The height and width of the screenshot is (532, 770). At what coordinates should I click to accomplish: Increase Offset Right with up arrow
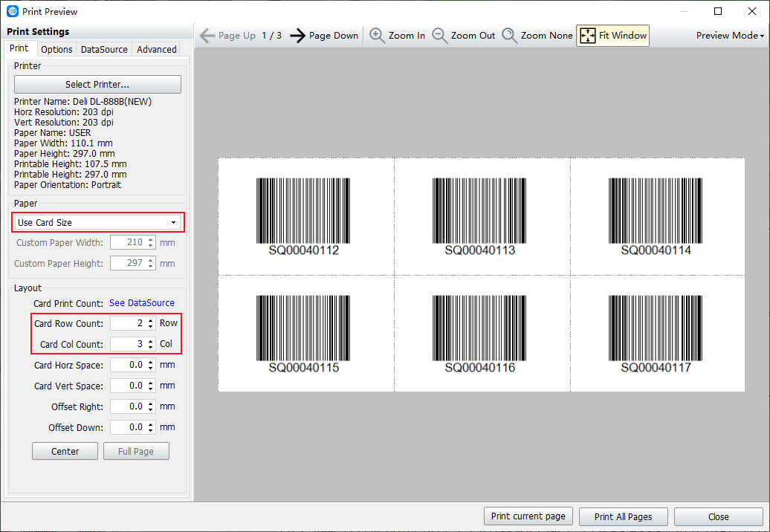pyautogui.click(x=151, y=403)
